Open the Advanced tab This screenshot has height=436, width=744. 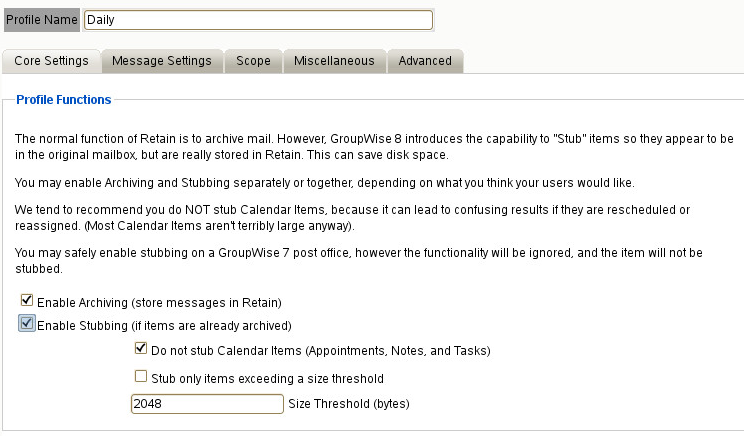click(425, 61)
